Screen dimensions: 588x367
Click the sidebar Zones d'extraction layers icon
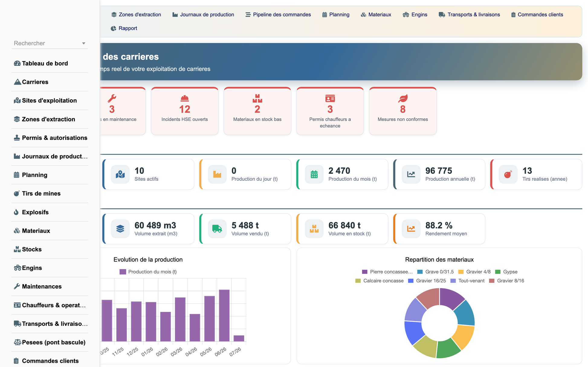tap(17, 119)
